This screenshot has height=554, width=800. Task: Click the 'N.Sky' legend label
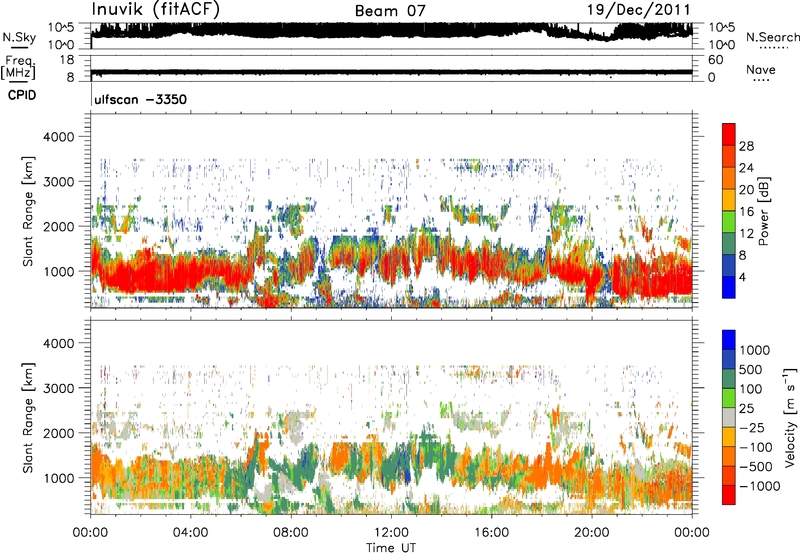coord(19,37)
